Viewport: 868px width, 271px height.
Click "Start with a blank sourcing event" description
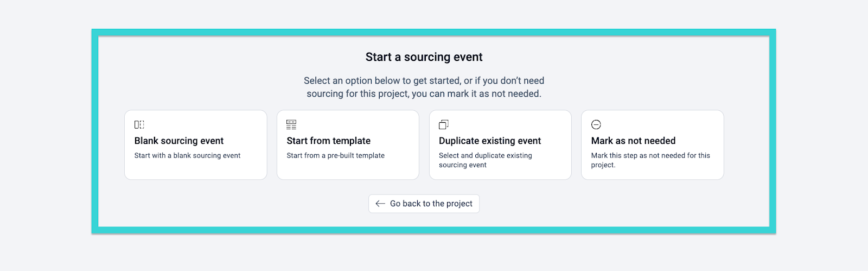[188, 155]
